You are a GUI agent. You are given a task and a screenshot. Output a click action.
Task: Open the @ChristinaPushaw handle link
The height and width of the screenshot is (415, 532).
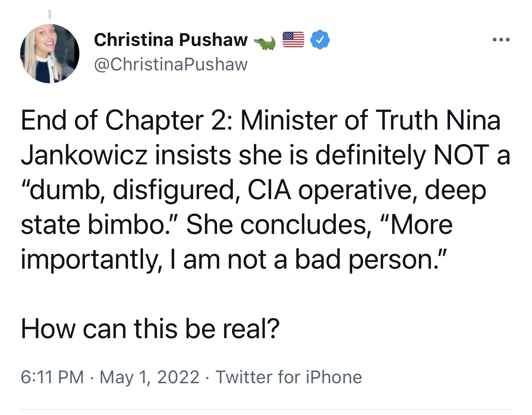click(x=171, y=64)
